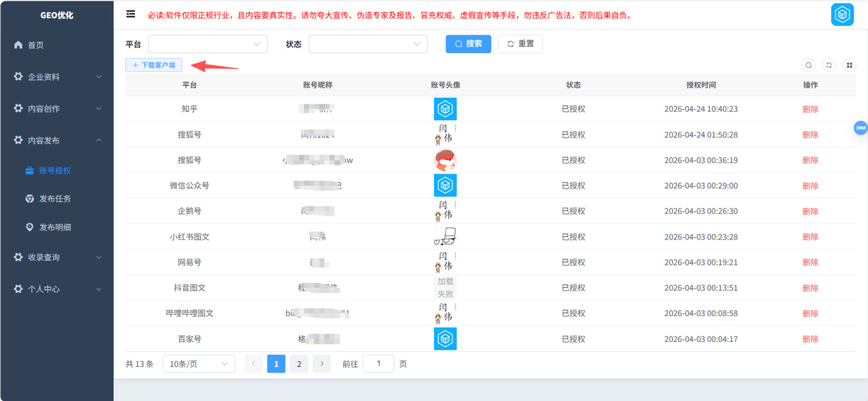
Task: Click the gear icon next to 企业资料
Action: 18,77
